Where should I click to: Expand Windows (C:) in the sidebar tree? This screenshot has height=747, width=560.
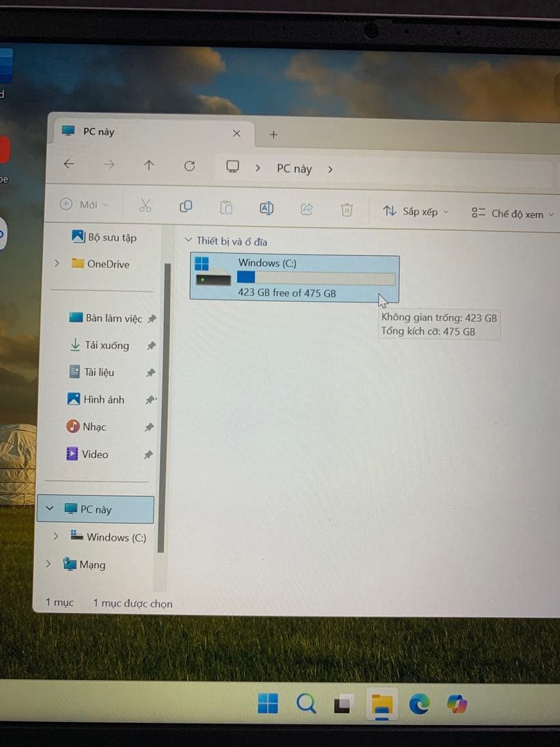[x=56, y=537]
